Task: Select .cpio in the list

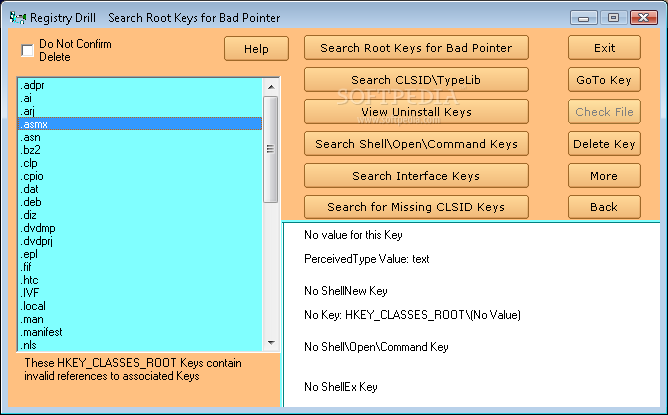Action: pyautogui.click(x=140, y=176)
